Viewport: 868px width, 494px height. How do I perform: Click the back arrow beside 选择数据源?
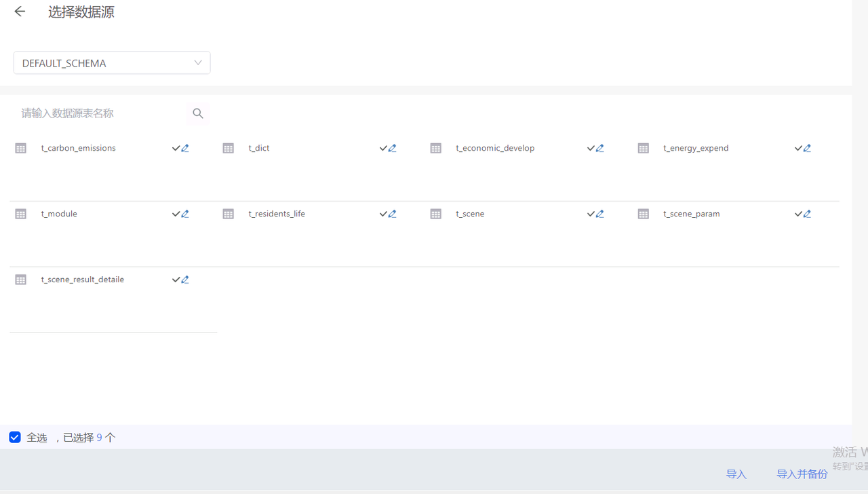point(20,12)
